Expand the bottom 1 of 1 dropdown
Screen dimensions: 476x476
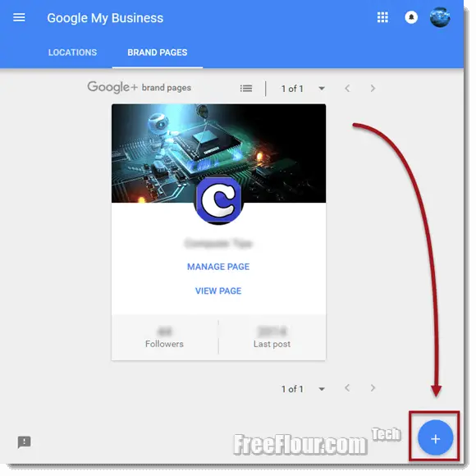click(322, 389)
